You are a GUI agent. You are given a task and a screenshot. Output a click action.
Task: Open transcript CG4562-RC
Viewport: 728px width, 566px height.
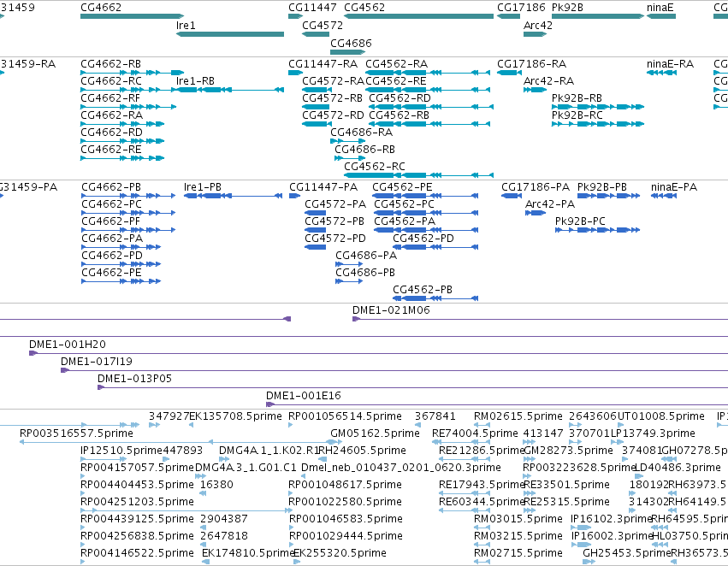tap(375, 167)
